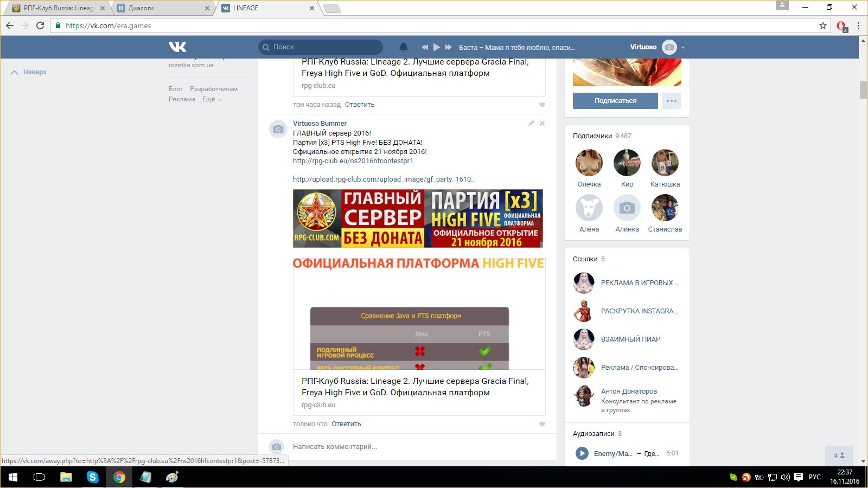Open subscriber Станислав's avatar

[665, 208]
